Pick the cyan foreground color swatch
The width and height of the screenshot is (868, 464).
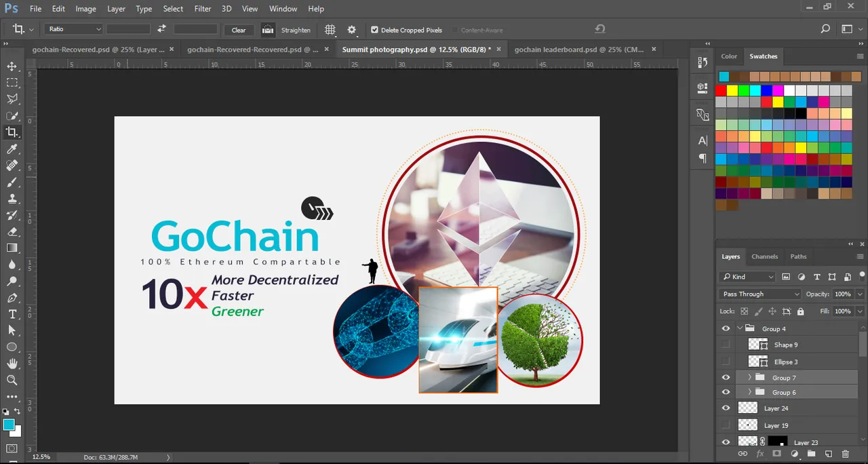(9, 425)
